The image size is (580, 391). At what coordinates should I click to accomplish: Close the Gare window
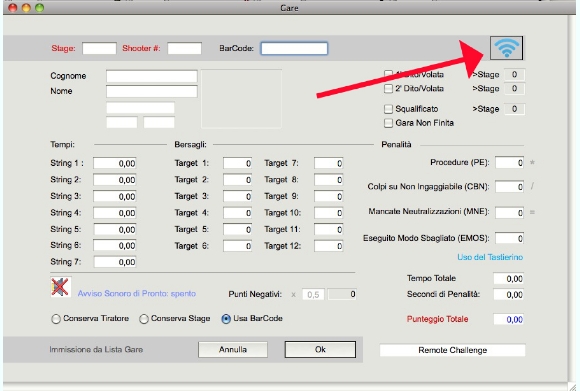13,8
